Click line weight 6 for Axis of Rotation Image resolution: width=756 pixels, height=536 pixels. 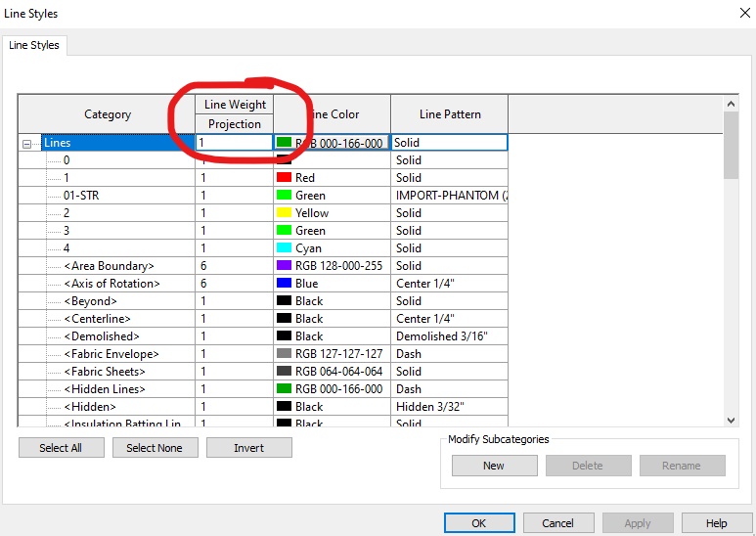(235, 284)
